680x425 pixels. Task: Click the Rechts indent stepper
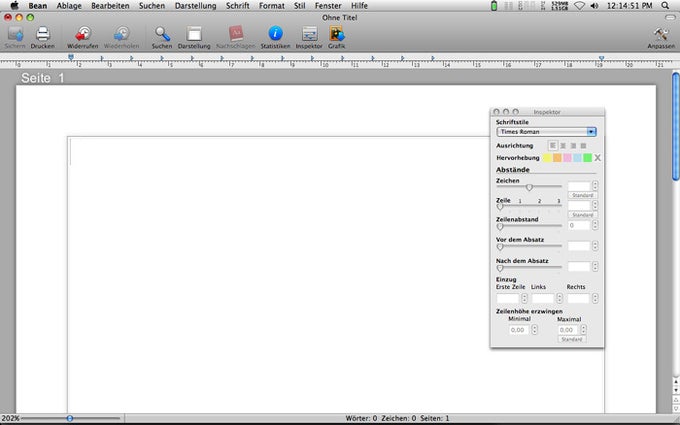click(x=595, y=298)
